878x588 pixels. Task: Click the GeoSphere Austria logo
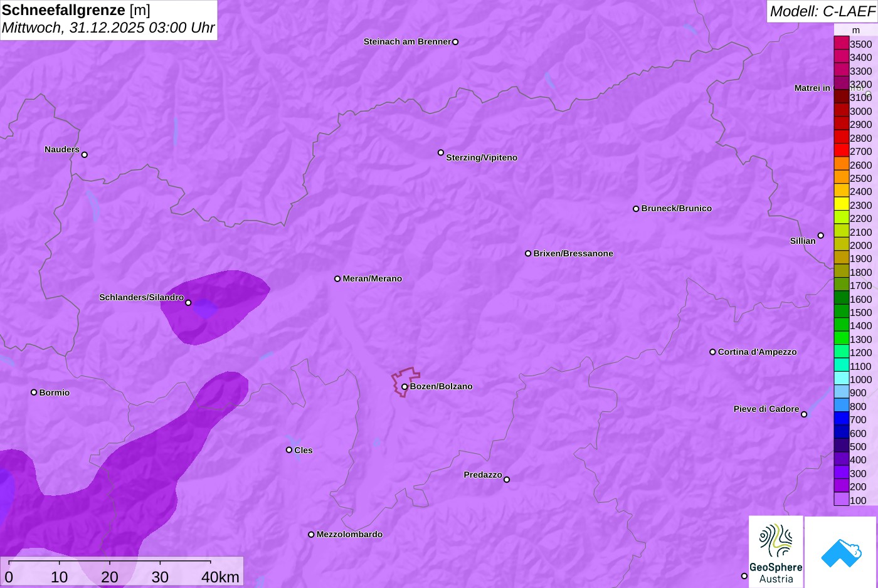(x=776, y=552)
